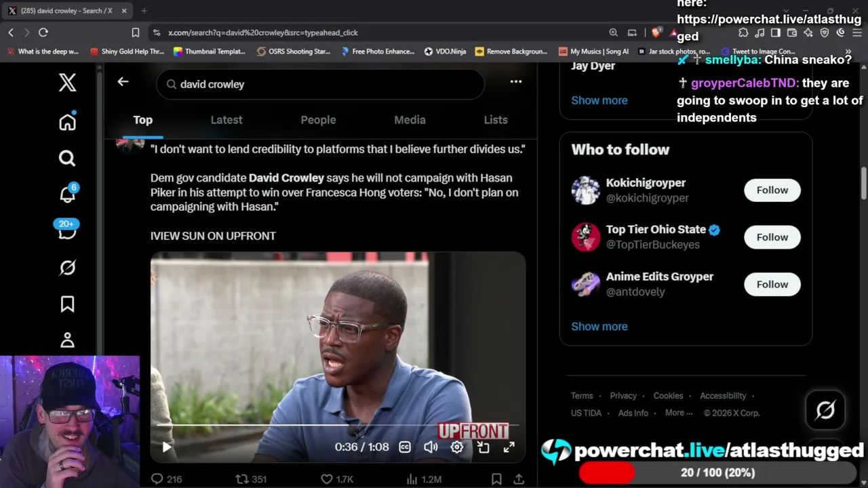The height and width of the screenshot is (488, 868).
Task: Open the VDO.Ninja bookmark
Action: [446, 52]
